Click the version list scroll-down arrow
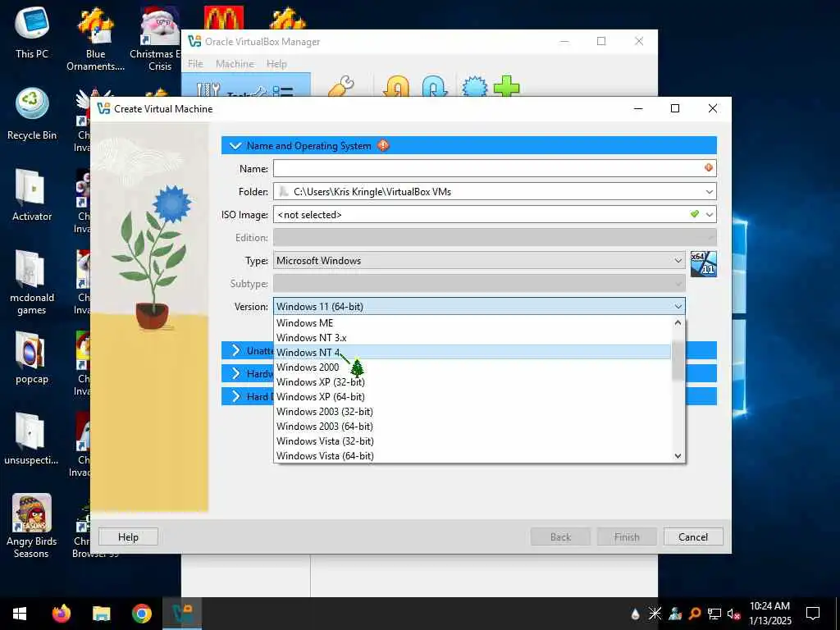840x630 pixels. [678, 456]
